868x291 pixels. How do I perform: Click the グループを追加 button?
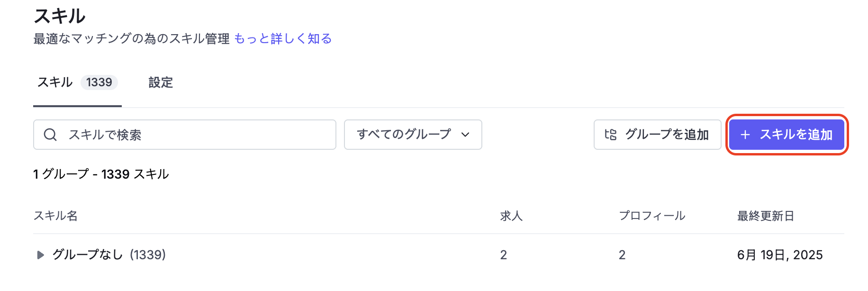pyautogui.click(x=658, y=135)
